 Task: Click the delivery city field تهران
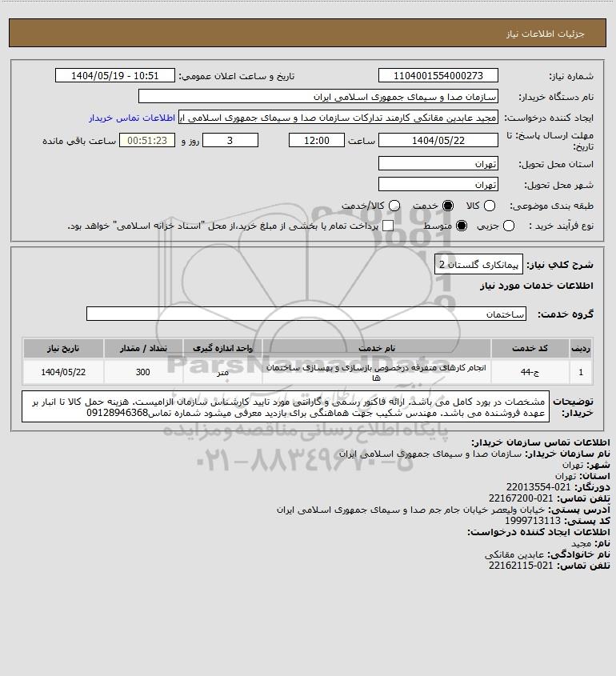(438, 184)
